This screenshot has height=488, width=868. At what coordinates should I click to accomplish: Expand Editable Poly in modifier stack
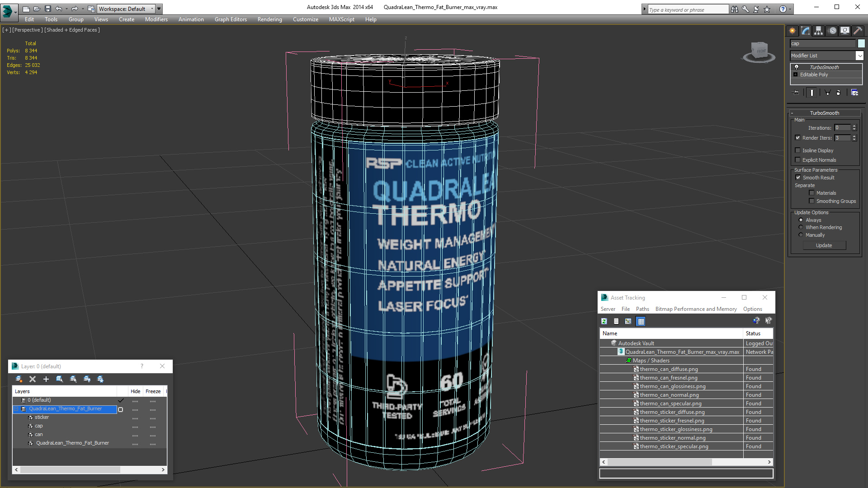click(x=795, y=75)
